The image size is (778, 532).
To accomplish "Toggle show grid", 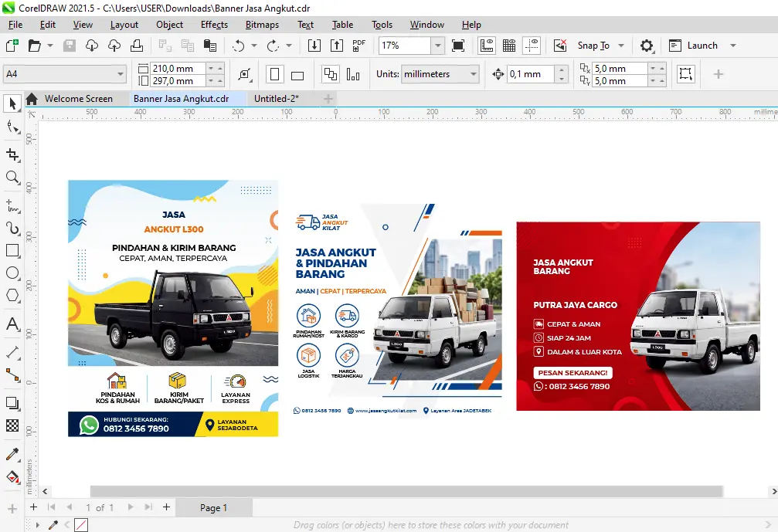I will 509,46.
